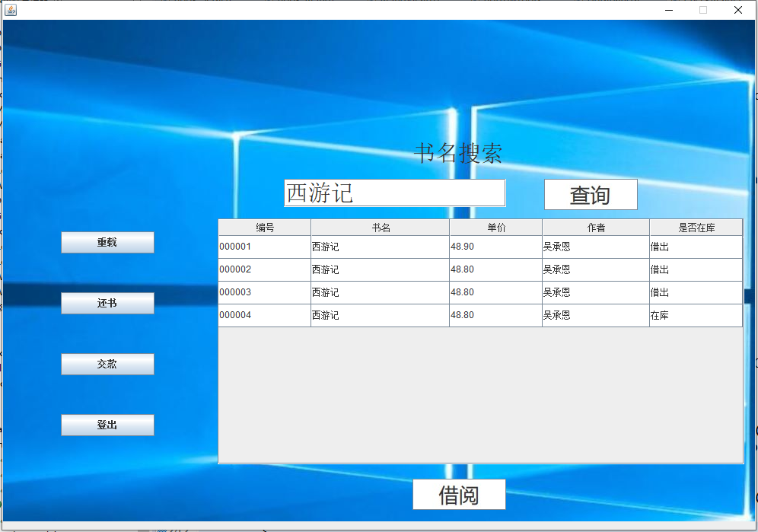Click the 单价 column header
Viewport: 758px width, 532px height.
click(x=496, y=228)
